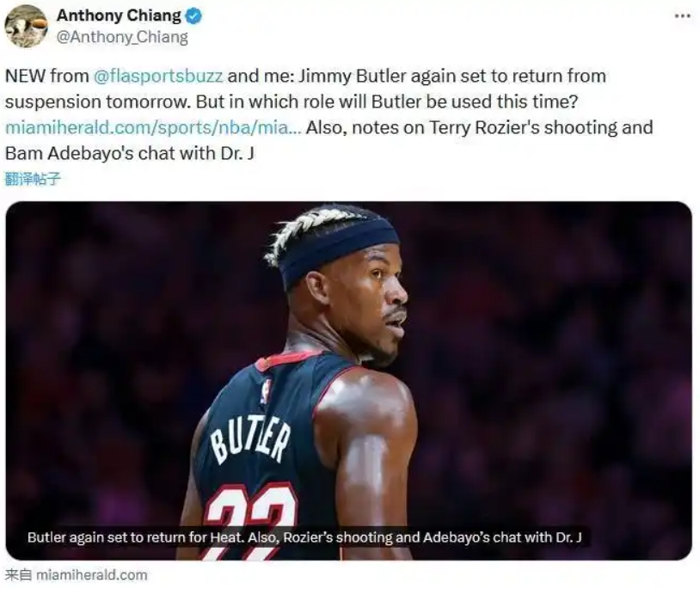This screenshot has height=589, width=700.
Task: Open the Anthony Chiang display name
Action: (x=119, y=15)
